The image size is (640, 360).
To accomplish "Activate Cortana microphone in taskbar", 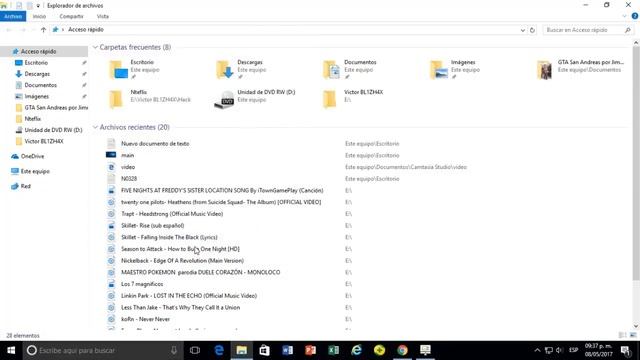I will tap(174, 351).
